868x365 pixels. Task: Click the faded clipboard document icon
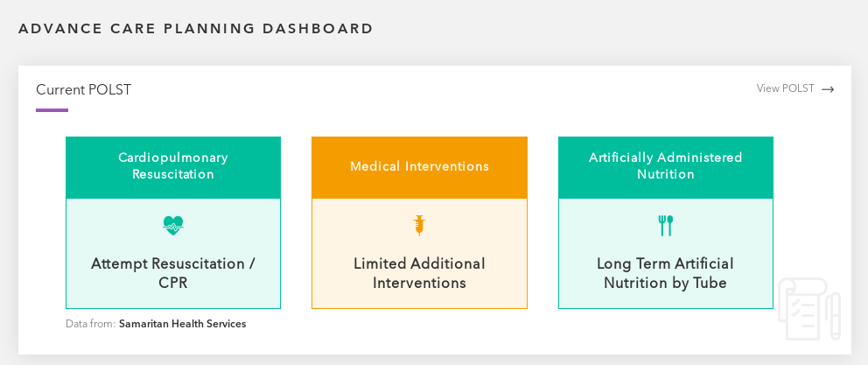[809, 308]
